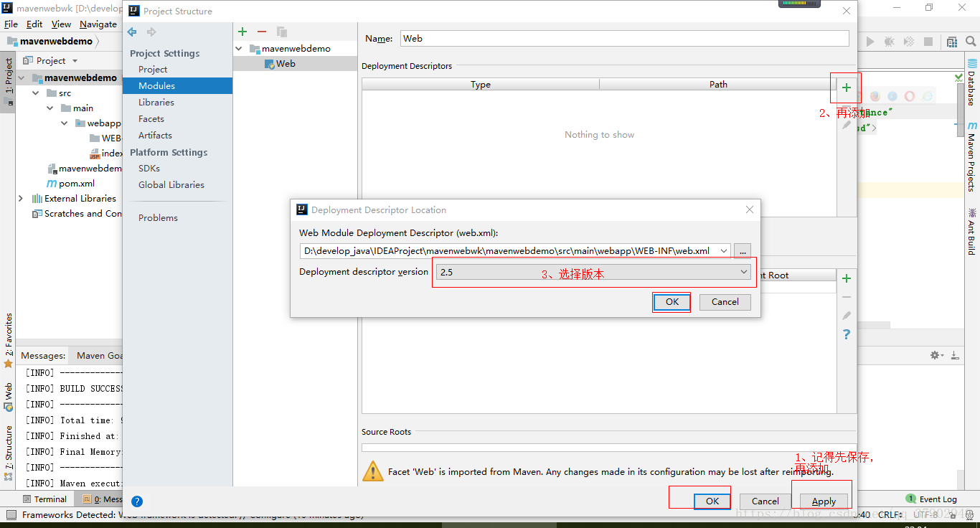Toggle the 7: Structure tool window stripe
This screenshot has width=980, height=528.
pos(8,452)
